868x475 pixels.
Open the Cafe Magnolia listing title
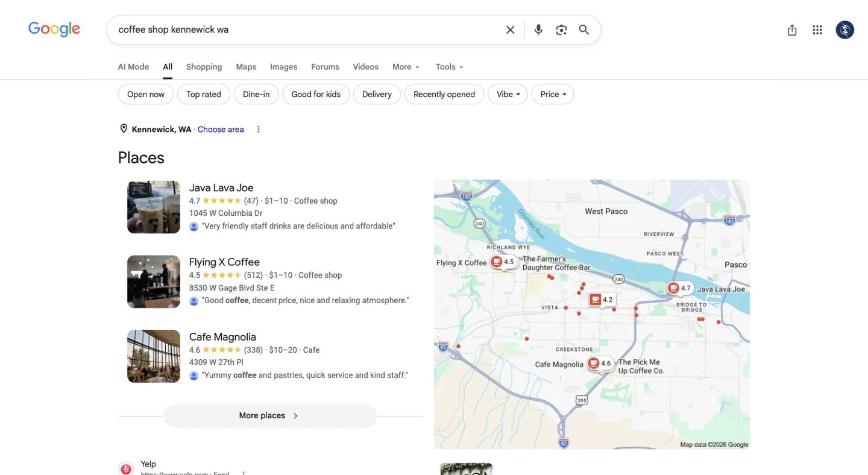(x=222, y=337)
